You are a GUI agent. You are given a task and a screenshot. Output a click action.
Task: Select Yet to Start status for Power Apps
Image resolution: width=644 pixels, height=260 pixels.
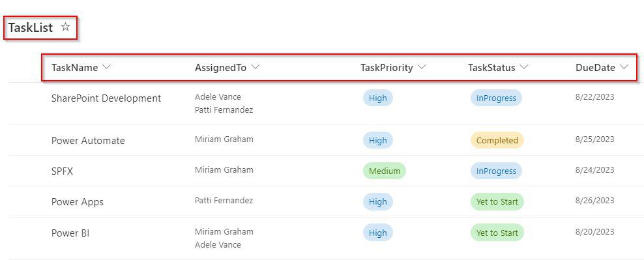497,201
